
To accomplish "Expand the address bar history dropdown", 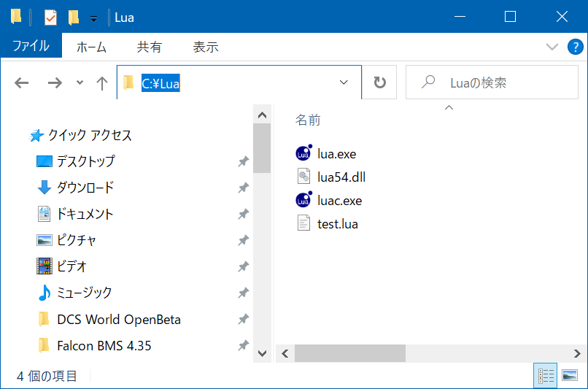I will coord(344,82).
